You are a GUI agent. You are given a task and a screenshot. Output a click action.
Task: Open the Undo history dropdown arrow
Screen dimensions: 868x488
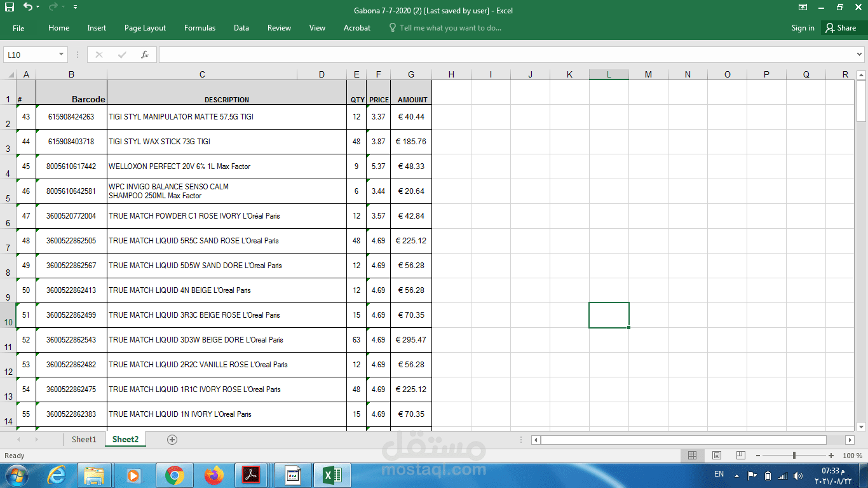click(x=38, y=8)
